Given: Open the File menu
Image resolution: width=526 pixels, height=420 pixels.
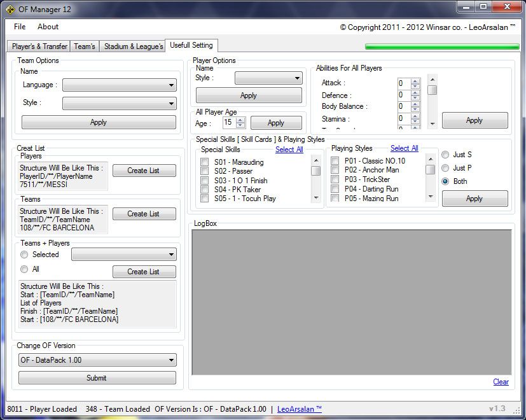Looking at the screenshot, I should pos(20,27).
